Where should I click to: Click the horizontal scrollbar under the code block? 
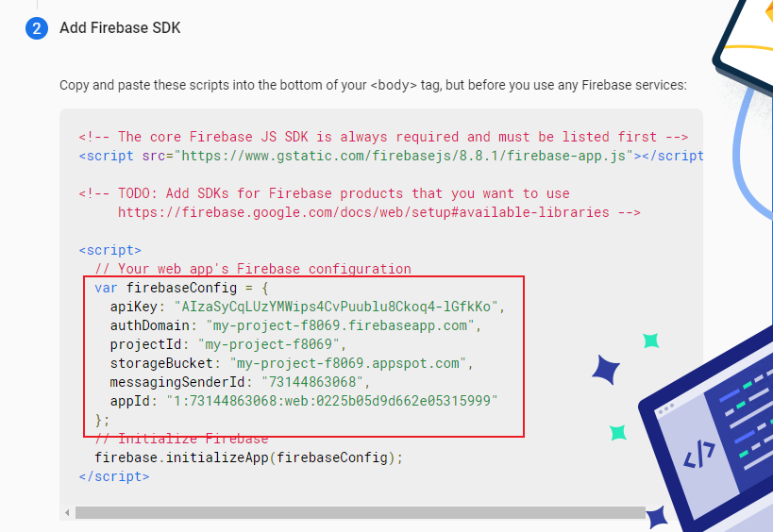[361, 513]
